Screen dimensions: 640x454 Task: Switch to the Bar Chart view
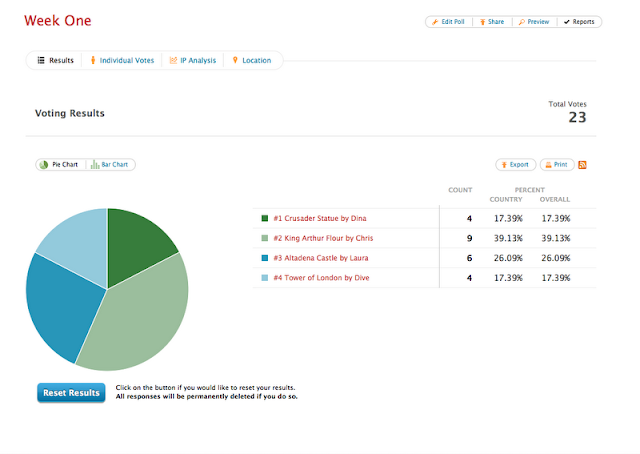point(110,165)
